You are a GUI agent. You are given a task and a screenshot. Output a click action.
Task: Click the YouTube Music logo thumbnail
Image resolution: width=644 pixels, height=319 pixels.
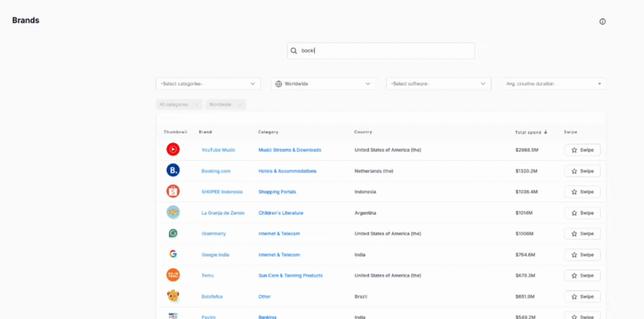point(173,150)
